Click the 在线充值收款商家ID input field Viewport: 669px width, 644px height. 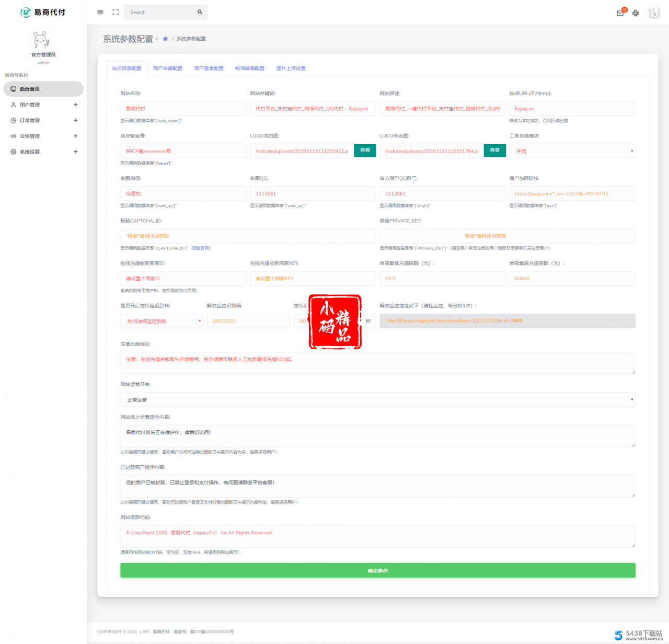tap(183, 279)
